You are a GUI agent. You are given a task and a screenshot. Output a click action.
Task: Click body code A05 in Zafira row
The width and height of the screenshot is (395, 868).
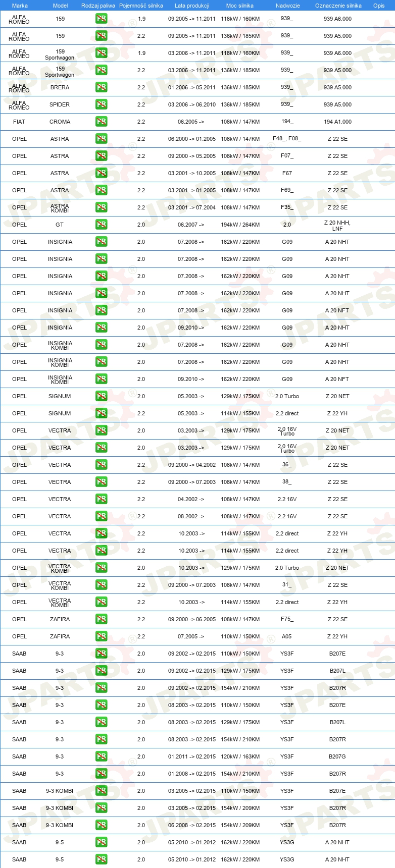click(x=287, y=636)
